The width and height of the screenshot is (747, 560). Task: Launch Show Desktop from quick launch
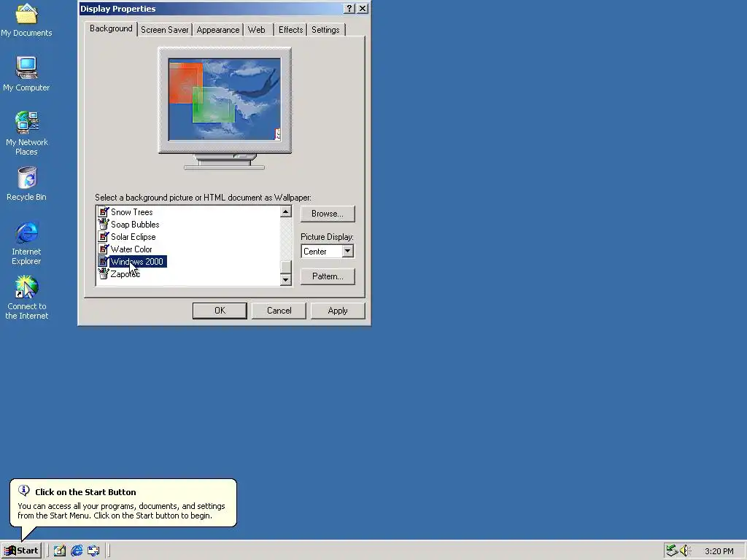tap(60, 551)
